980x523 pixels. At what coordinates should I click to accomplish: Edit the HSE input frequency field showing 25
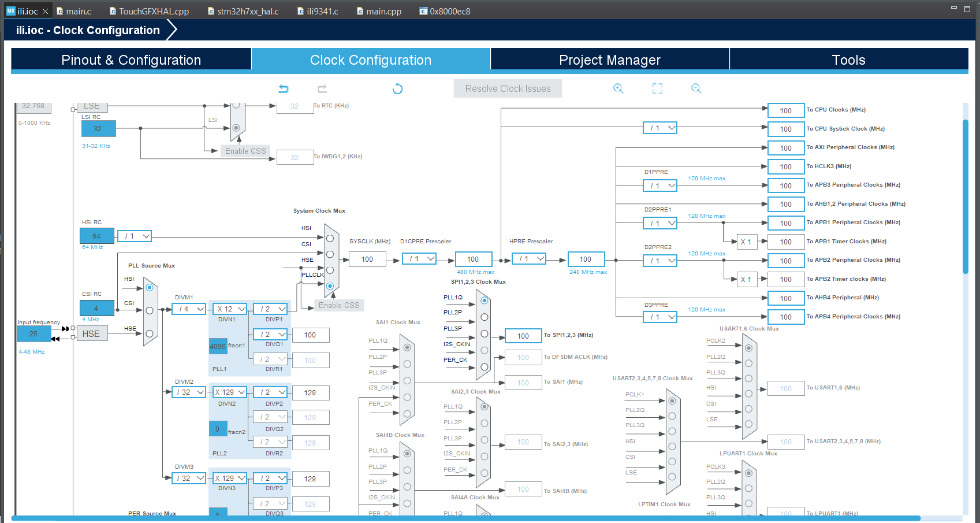pos(33,333)
